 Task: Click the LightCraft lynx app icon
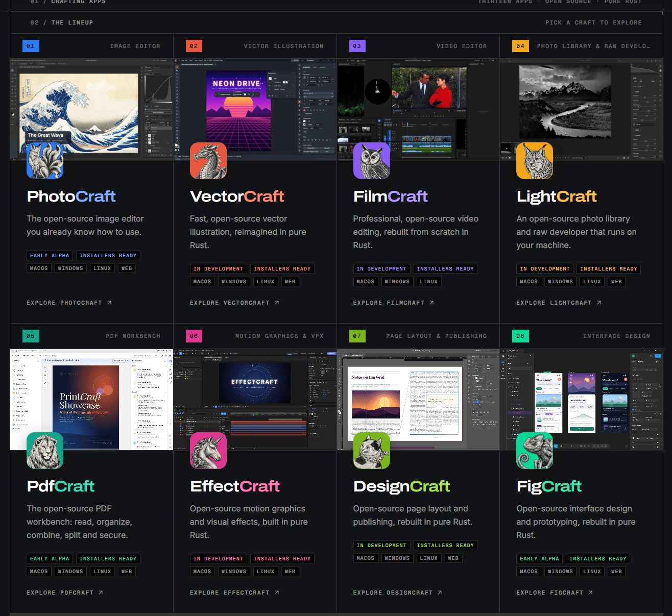(535, 161)
